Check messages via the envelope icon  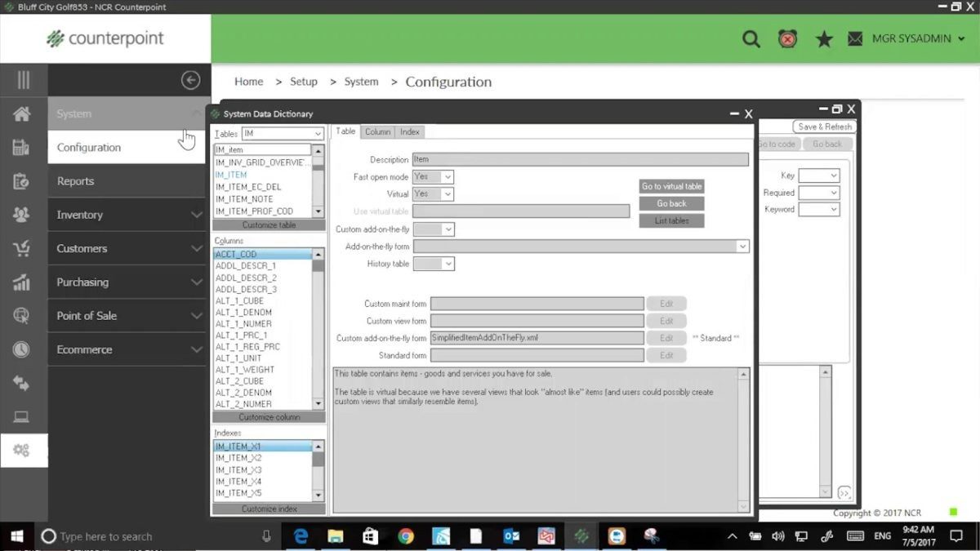click(x=854, y=38)
